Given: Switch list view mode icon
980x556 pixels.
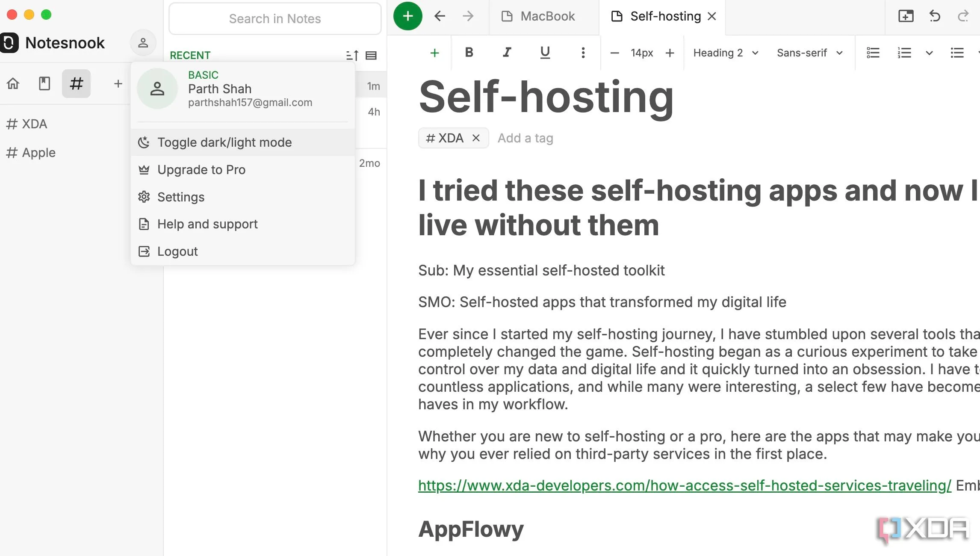Looking at the screenshot, I should coord(371,55).
